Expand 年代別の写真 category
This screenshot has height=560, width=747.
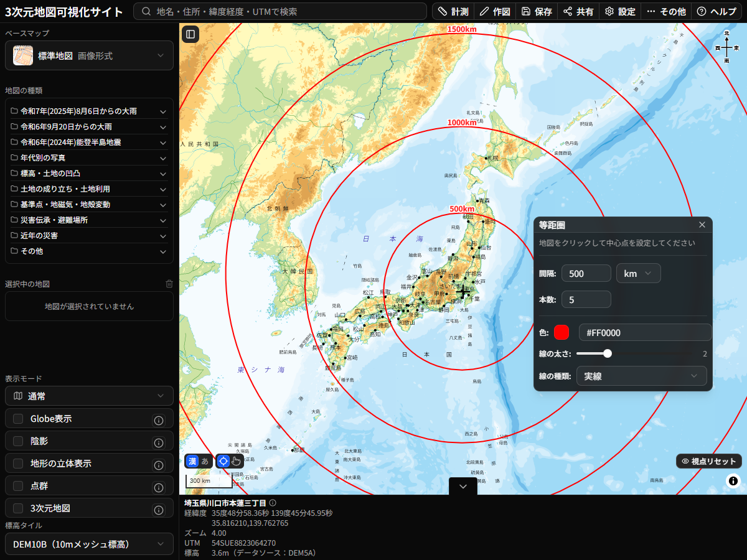pyautogui.click(x=89, y=158)
